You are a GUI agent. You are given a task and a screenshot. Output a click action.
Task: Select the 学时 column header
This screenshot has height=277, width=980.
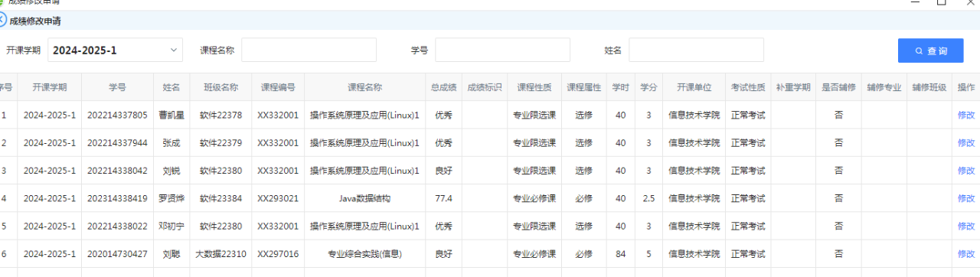click(x=621, y=87)
